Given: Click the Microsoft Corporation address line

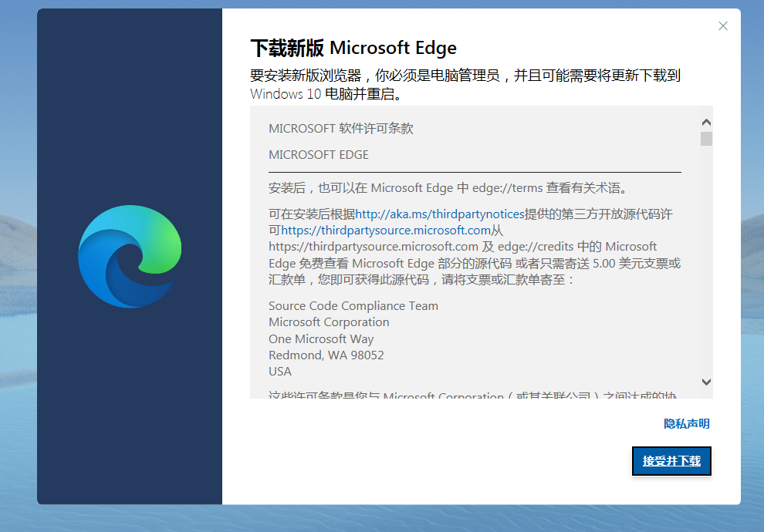Looking at the screenshot, I should [329, 322].
